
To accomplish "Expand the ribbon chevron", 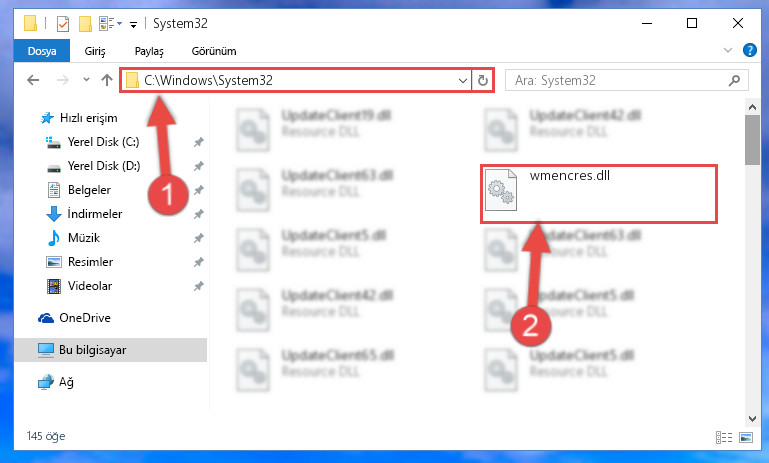I will coord(728,50).
